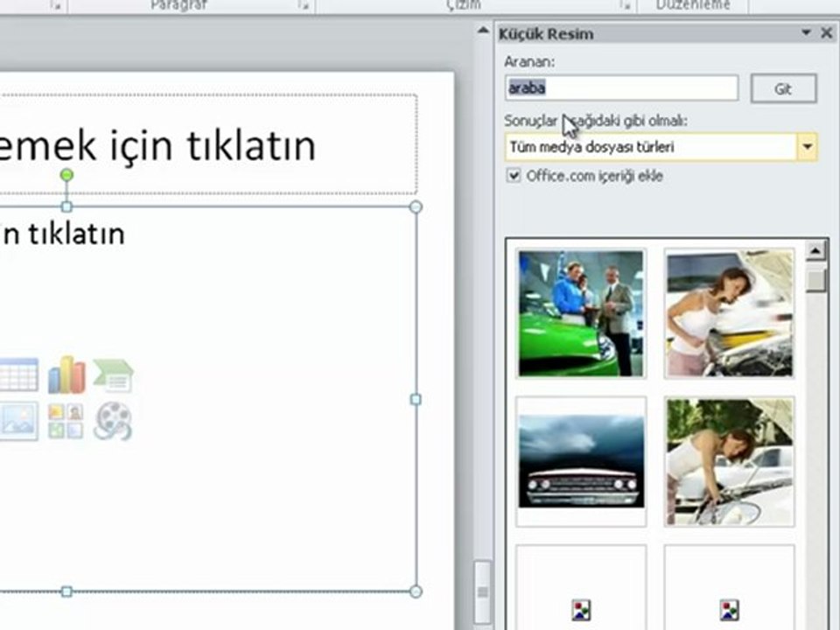Click the bottom-right corner handle of content placeholder
Screen dimensions: 840x630
416,591
